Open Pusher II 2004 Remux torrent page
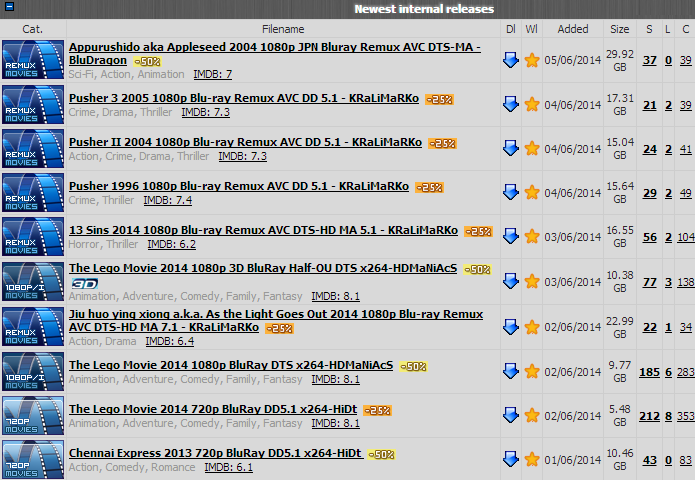The image size is (695, 480). tap(246, 142)
